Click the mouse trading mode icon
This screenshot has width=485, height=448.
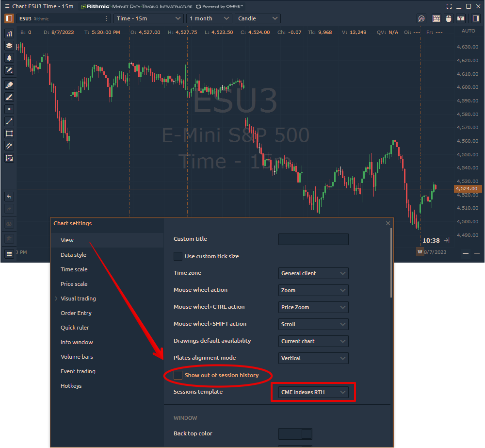(x=449, y=18)
